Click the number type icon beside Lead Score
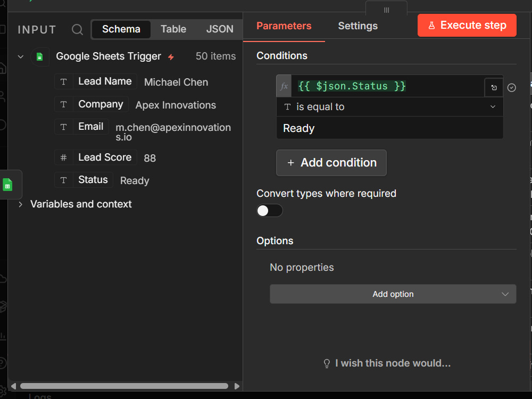532x399 pixels. pos(63,157)
